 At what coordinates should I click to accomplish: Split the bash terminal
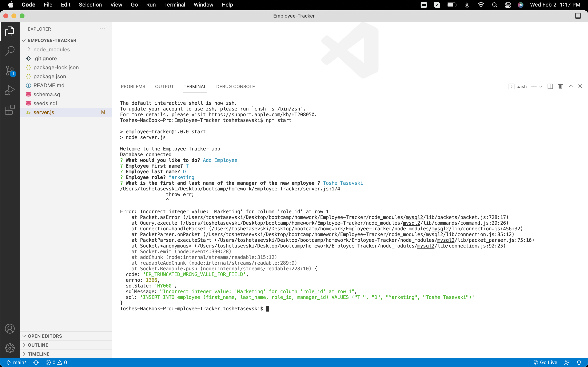(x=550, y=86)
